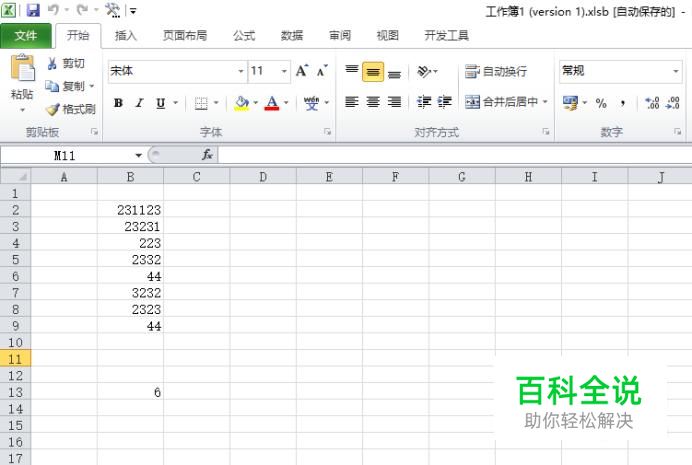Switch to the 数据 tab
The image size is (692, 465).
pos(292,35)
